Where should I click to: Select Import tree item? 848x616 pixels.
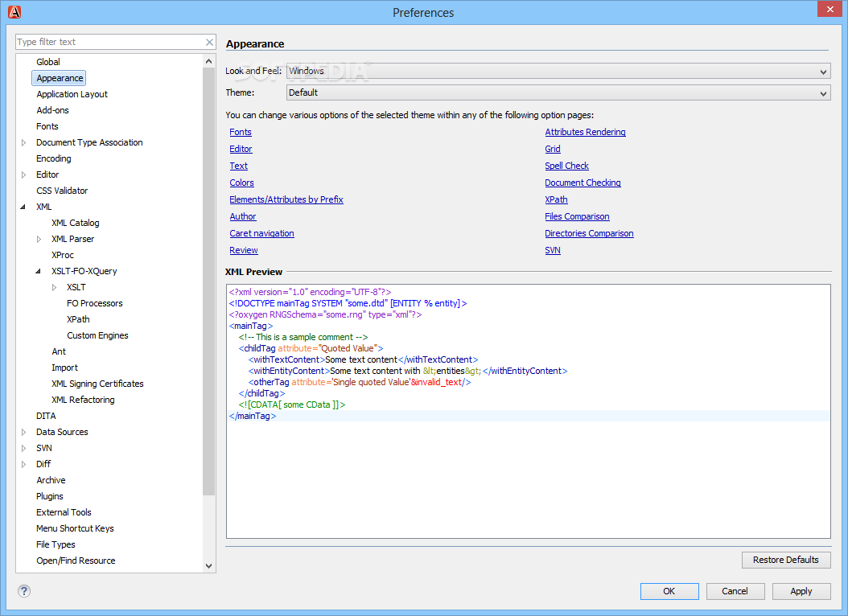tap(64, 368)
